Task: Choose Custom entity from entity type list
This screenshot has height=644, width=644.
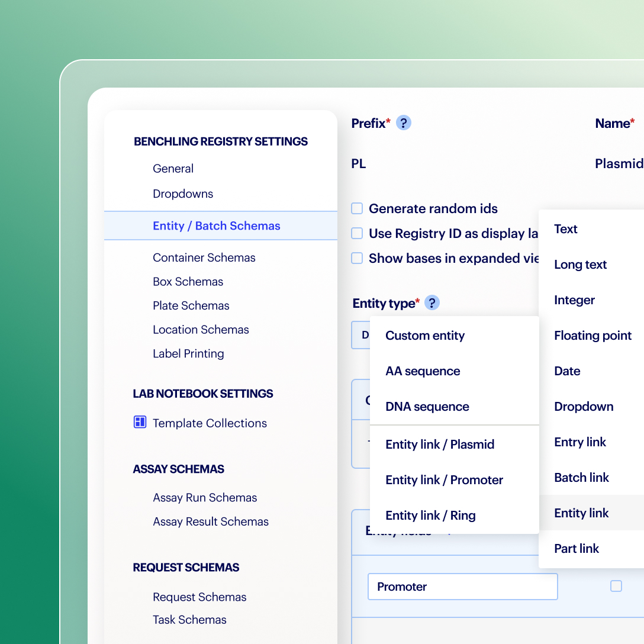Action: pos(454,336)
